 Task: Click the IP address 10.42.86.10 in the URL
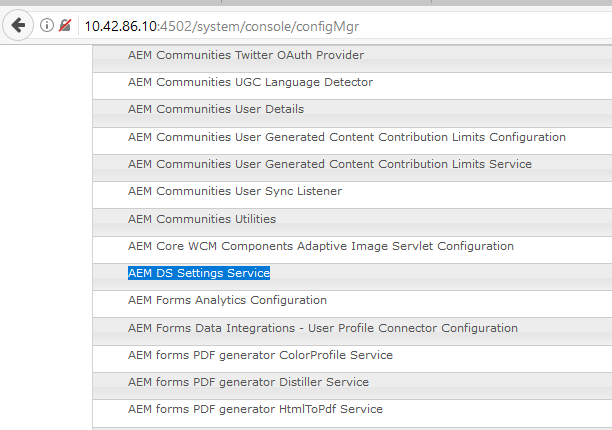[x=119, y=25]
